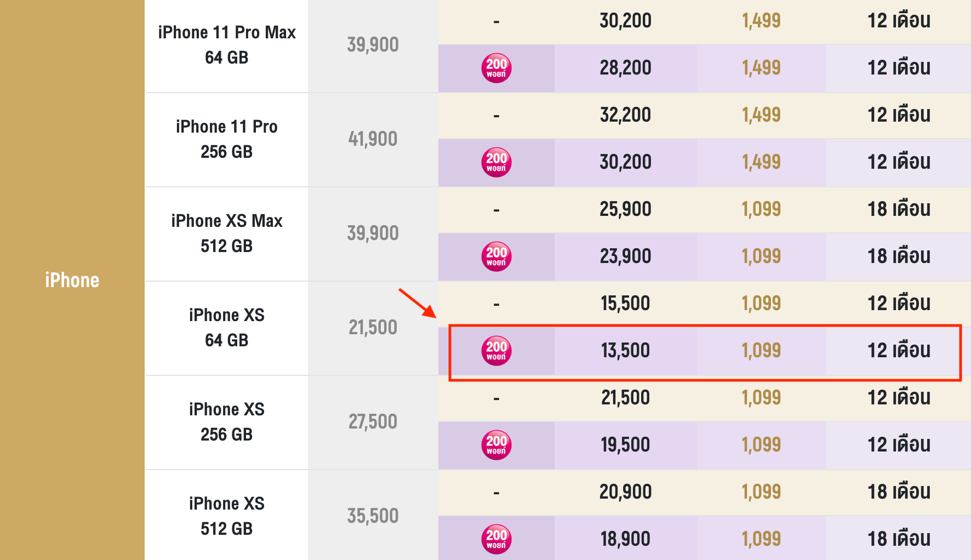Click the red arrow pointing at the highlighted row

pyautogui.click(x=417, y=303)
